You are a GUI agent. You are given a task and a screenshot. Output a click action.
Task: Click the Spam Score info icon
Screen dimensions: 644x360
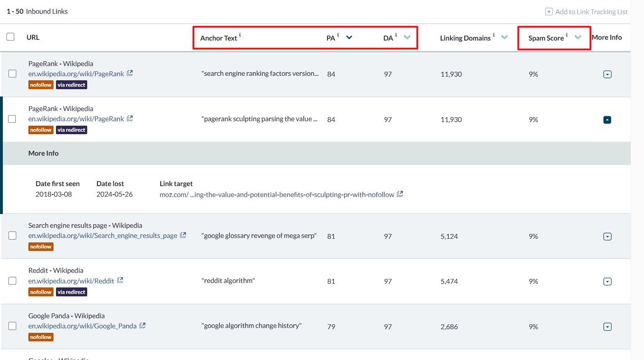pos(567,35)
